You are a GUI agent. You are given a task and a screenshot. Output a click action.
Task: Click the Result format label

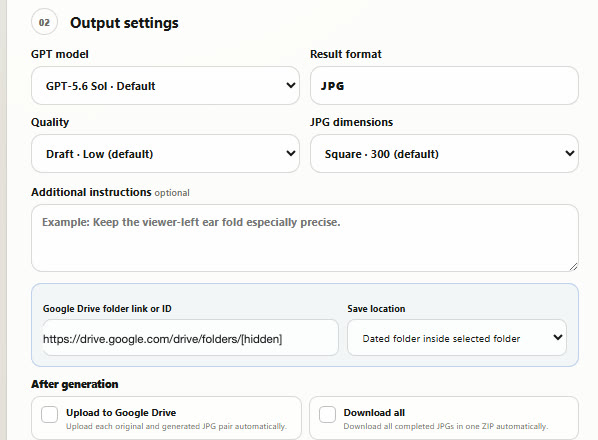coord(346,54)
